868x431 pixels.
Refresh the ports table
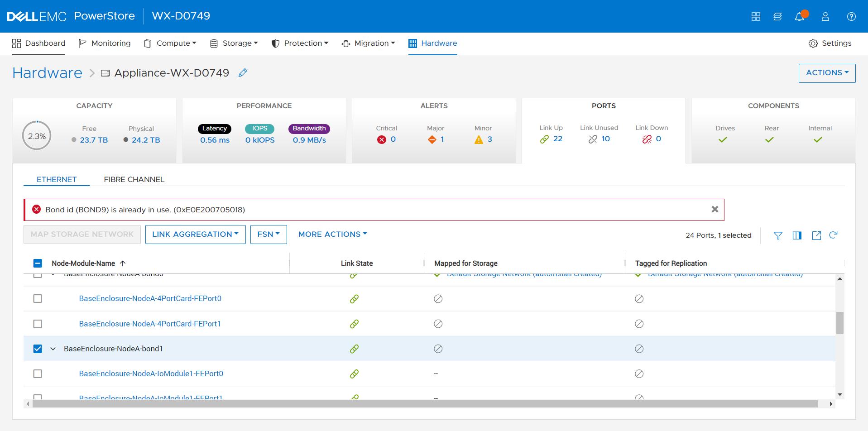click(833, 235)
